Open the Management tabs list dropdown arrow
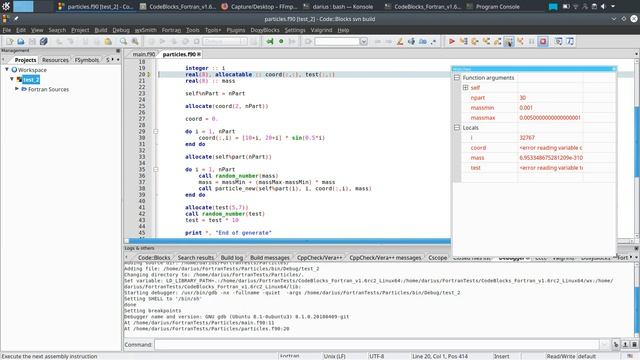Viewport: 640px width, 360px height. (118, 60)
